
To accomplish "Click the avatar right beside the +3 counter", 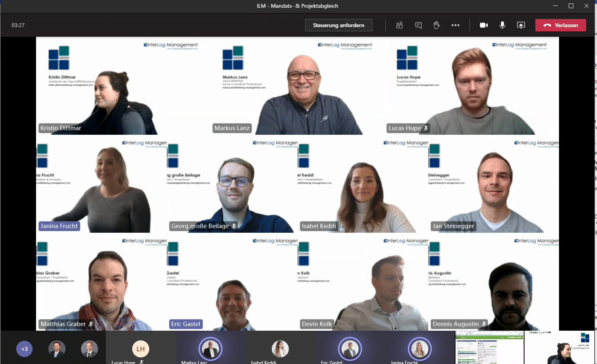I will coord(57,349).
